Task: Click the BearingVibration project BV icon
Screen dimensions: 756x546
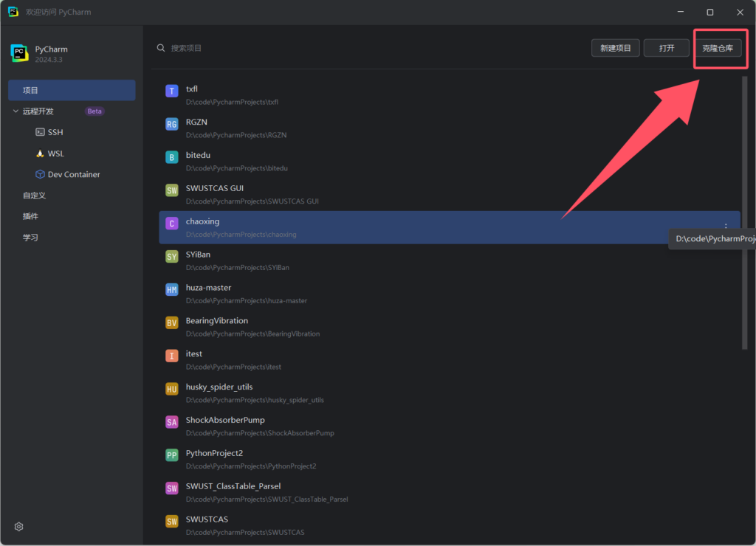Action: coord(172,323)
